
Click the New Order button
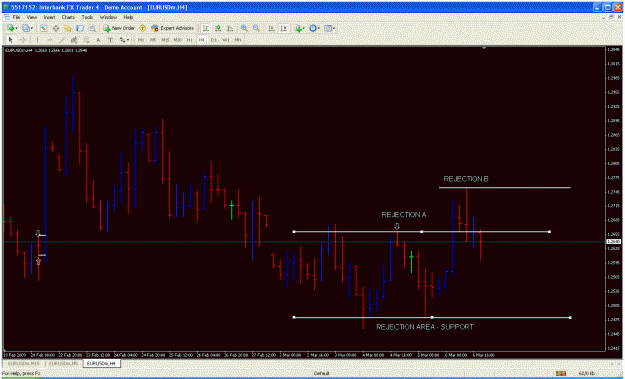pyautogui.click(x=119, y=28)
